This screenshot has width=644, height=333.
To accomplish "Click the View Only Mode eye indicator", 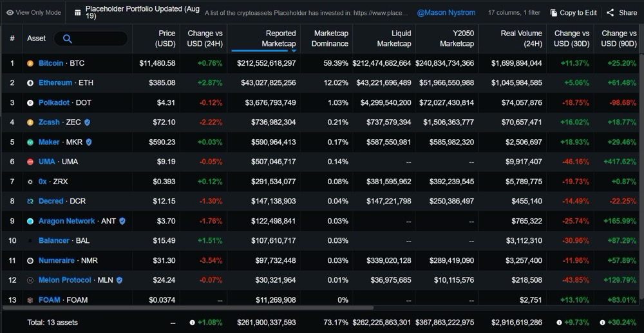I will [10, 13].
